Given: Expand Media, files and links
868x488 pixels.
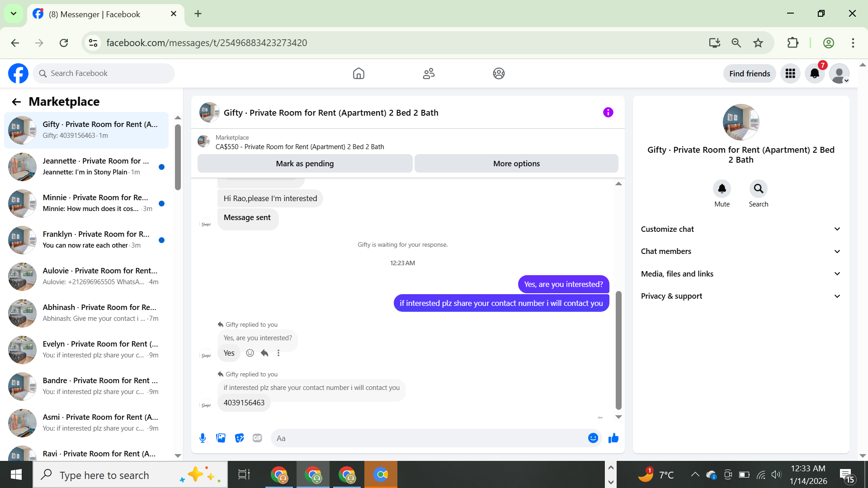Looking at the screenshot, I should click(741, 274).
